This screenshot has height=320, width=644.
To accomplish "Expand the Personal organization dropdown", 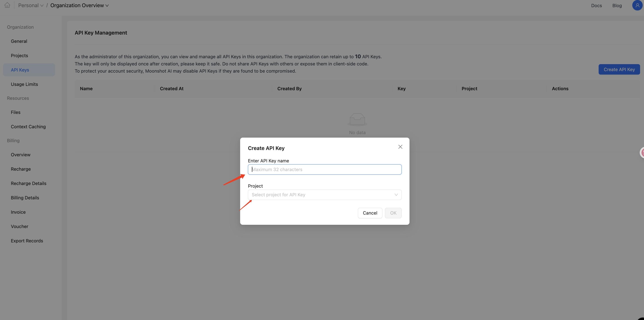I will (31, 5).
